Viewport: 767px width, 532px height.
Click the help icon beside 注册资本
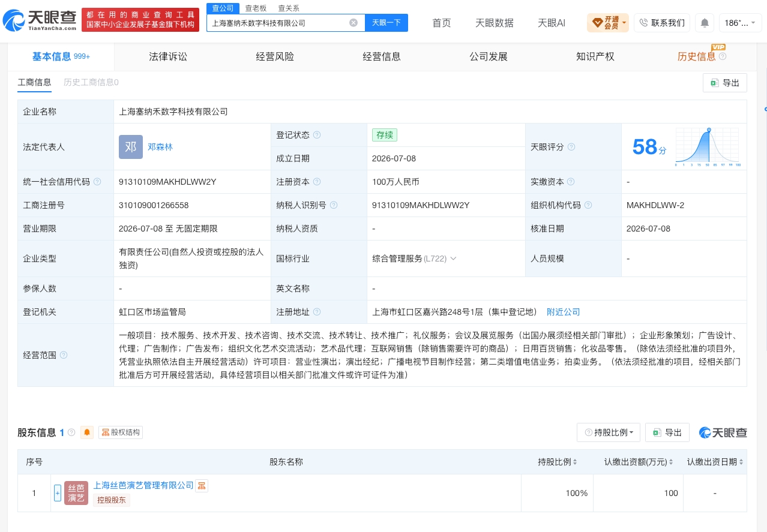click(x=317, y=182)
